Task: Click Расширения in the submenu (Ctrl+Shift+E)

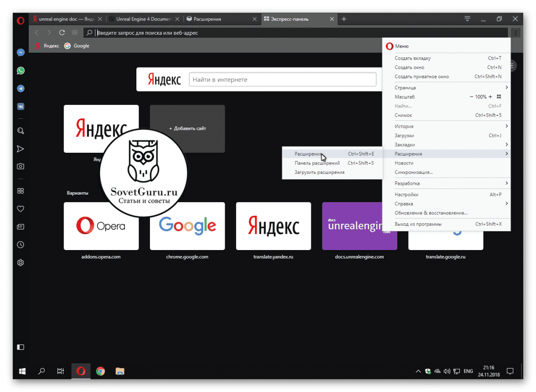Action: click(332, 154)
